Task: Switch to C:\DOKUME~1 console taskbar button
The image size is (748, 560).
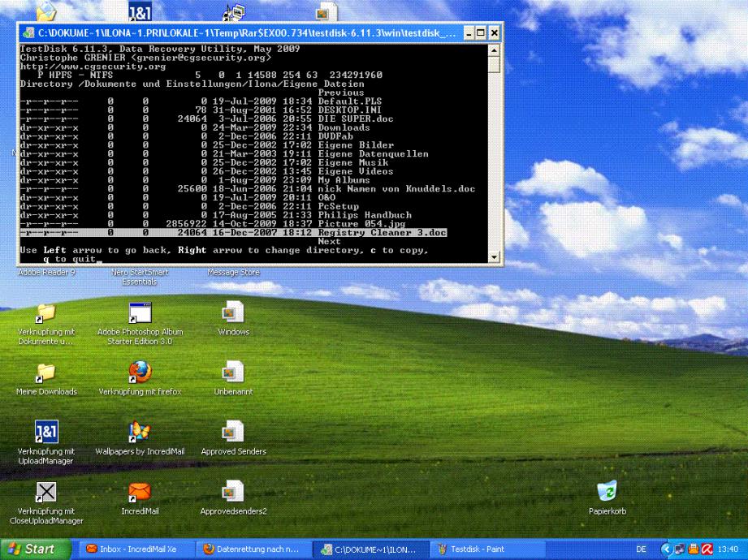Action: (x=371, y=549)
